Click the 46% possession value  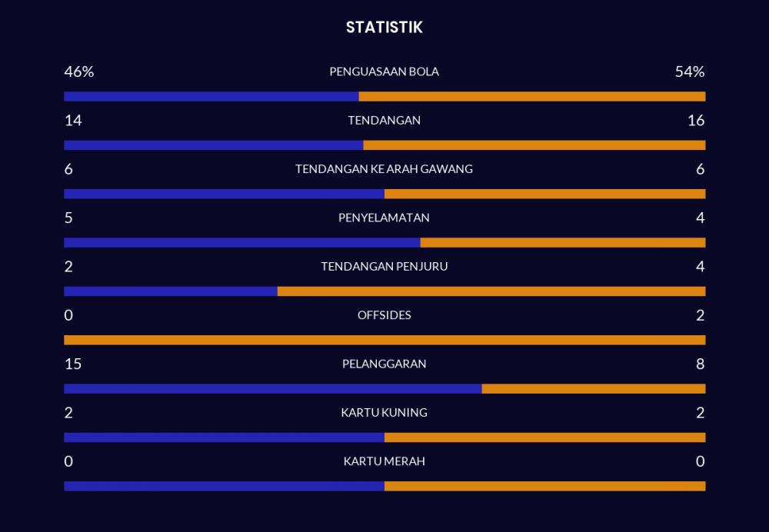tap(79, 71)
